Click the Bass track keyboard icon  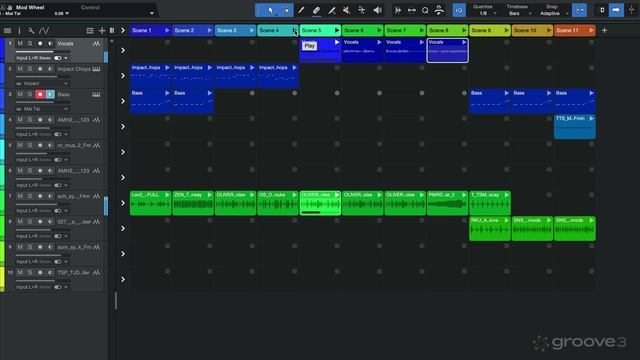pos(96,94)
